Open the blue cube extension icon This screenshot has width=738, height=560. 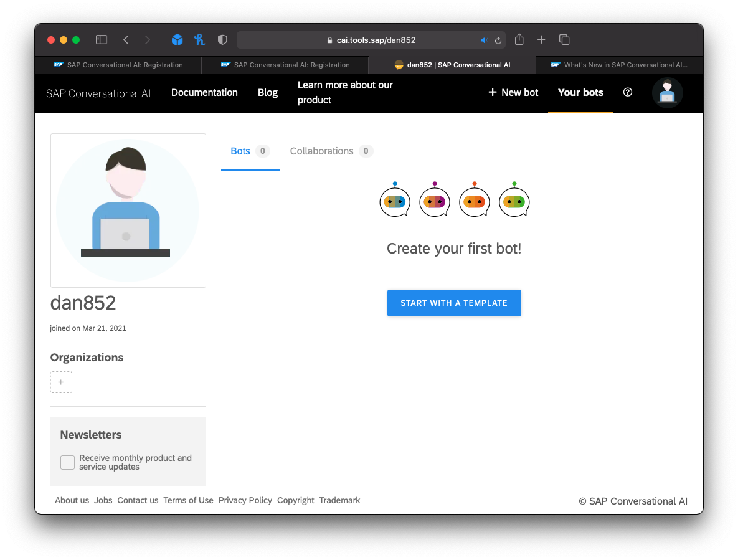pyautogui.click(x=177, y=40)
